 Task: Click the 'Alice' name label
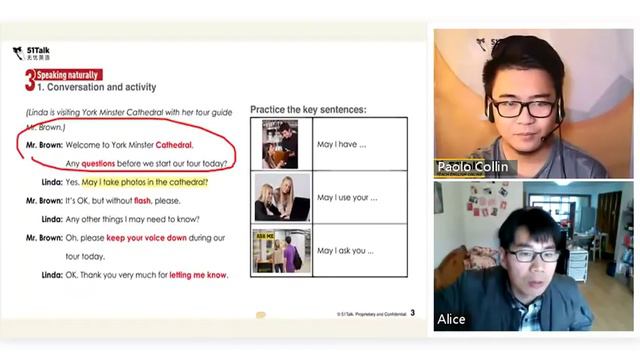(451, 319)
